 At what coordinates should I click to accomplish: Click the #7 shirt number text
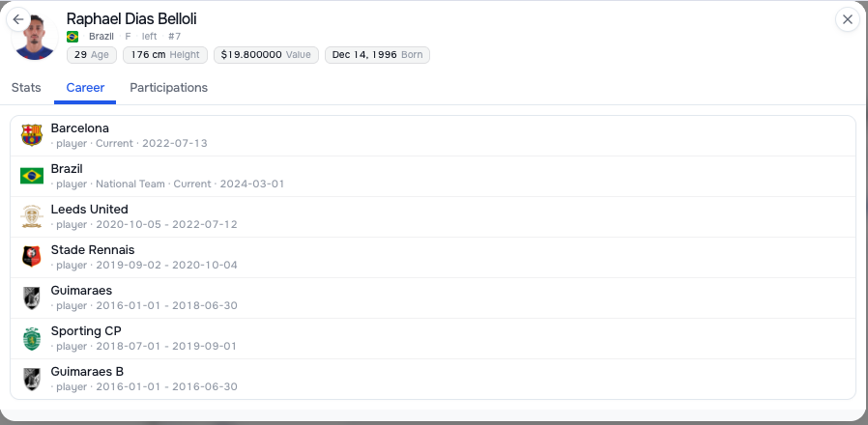coord(174,37)
